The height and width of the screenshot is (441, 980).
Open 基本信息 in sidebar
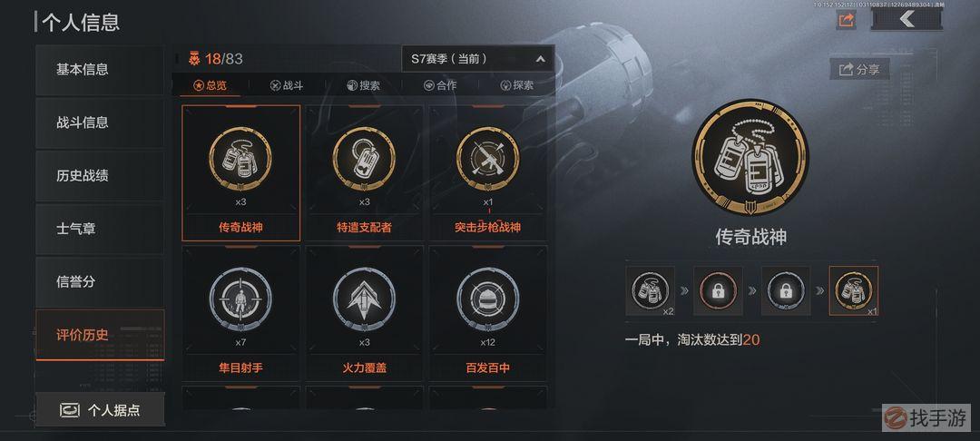click(x=100, y=69)
